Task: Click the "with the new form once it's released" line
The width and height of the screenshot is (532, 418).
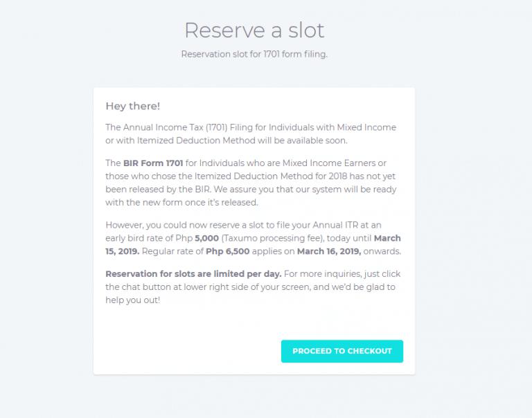Action: pyautogui.click(x=182, y=202)
